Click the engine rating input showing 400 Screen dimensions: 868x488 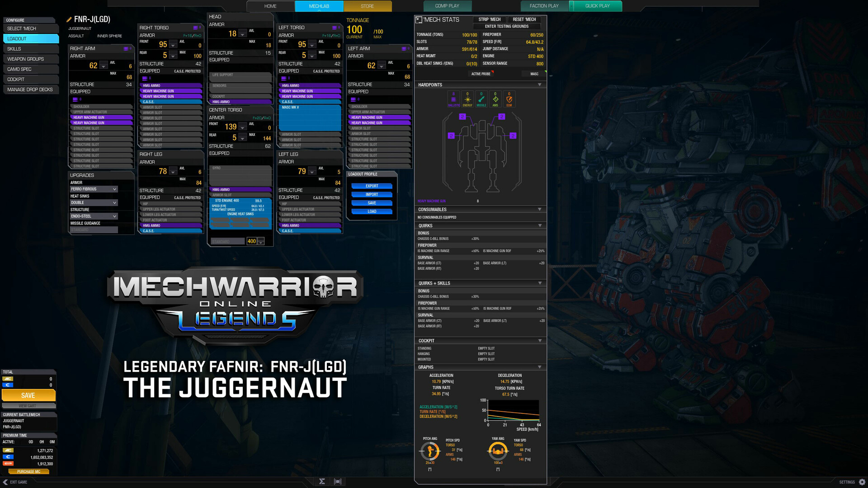point(251,241)
